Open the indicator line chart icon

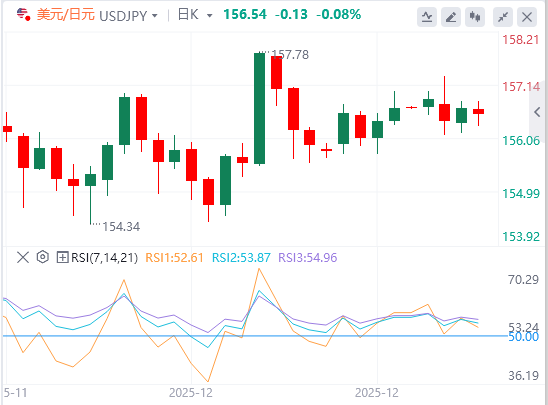click(x=427, y=17)
